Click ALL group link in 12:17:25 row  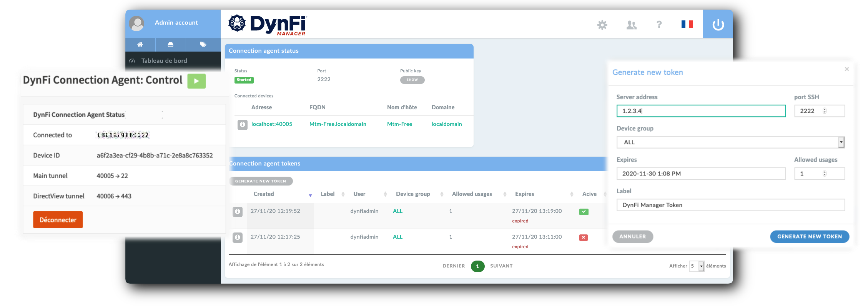[x=397, y=237]
